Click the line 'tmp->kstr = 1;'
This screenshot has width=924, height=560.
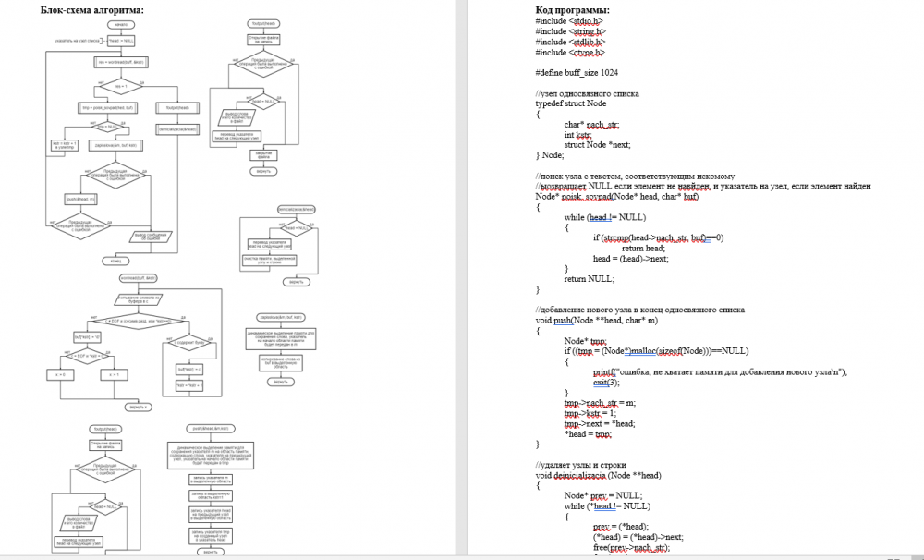tap(590, 413)
